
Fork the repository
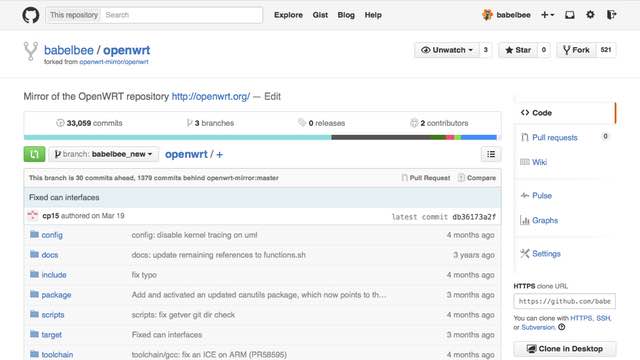coord(576,50)
